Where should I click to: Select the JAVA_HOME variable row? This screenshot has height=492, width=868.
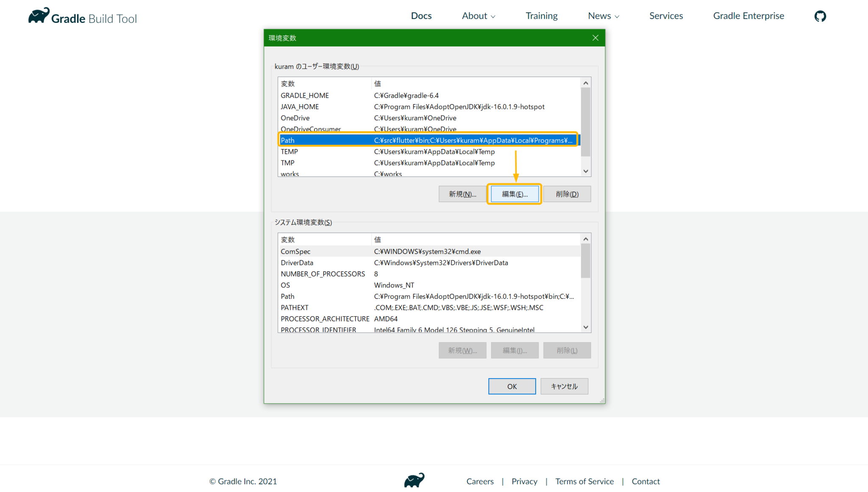point(381,107)
